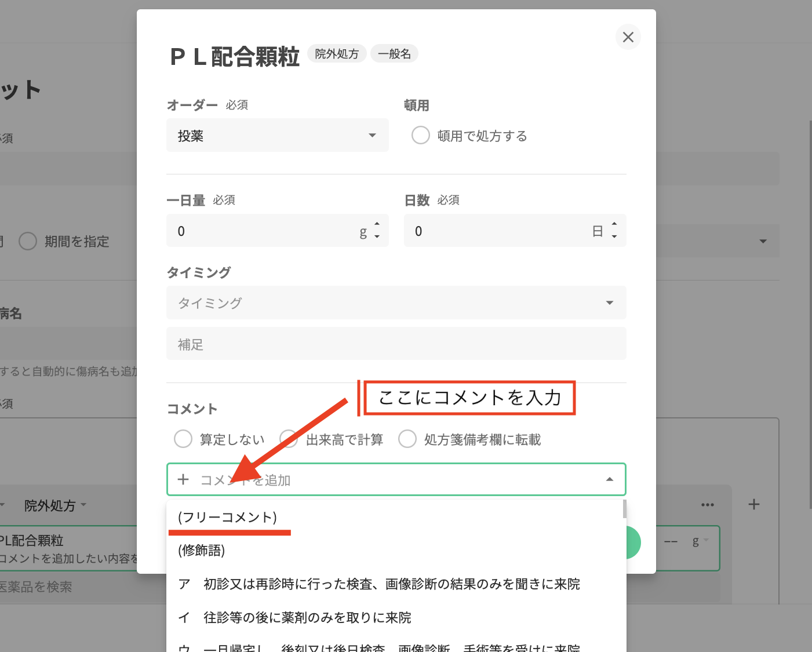Viewport: 812px width, 652px height.
Task: Decrease the 日数 value with down arrow
Action: (x=614, y=237)
